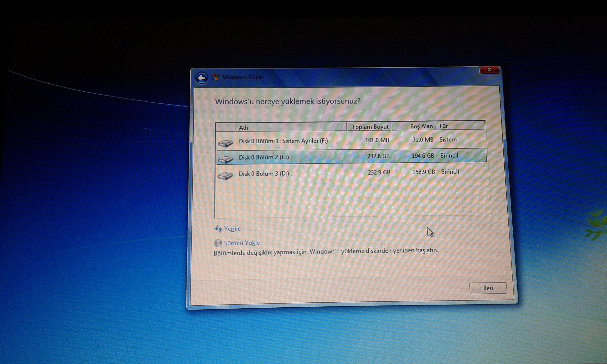Sort by the Toplam Boyut column header
Viewport: 607px width, 364px height.
[369, 127]
